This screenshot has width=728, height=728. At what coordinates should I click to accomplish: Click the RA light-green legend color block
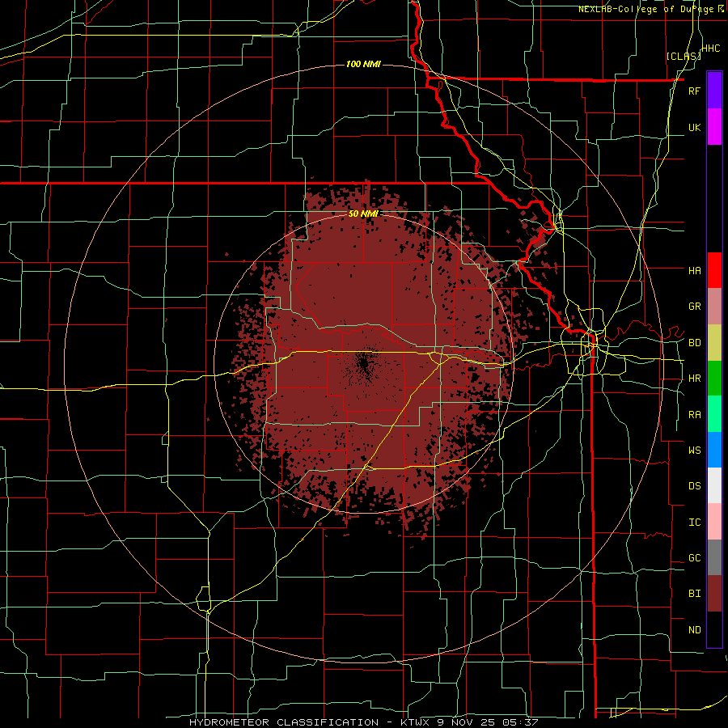714,414
